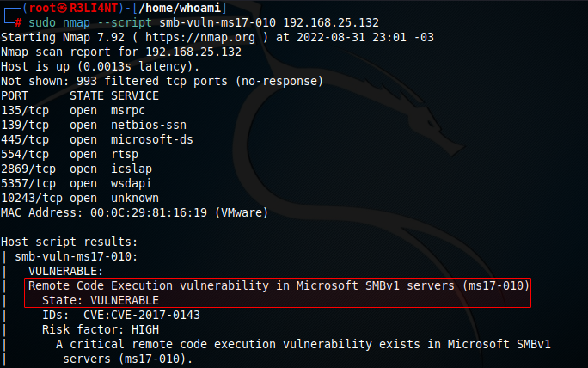Click the 139/tcp netbios-ssn line

(94, 125)
